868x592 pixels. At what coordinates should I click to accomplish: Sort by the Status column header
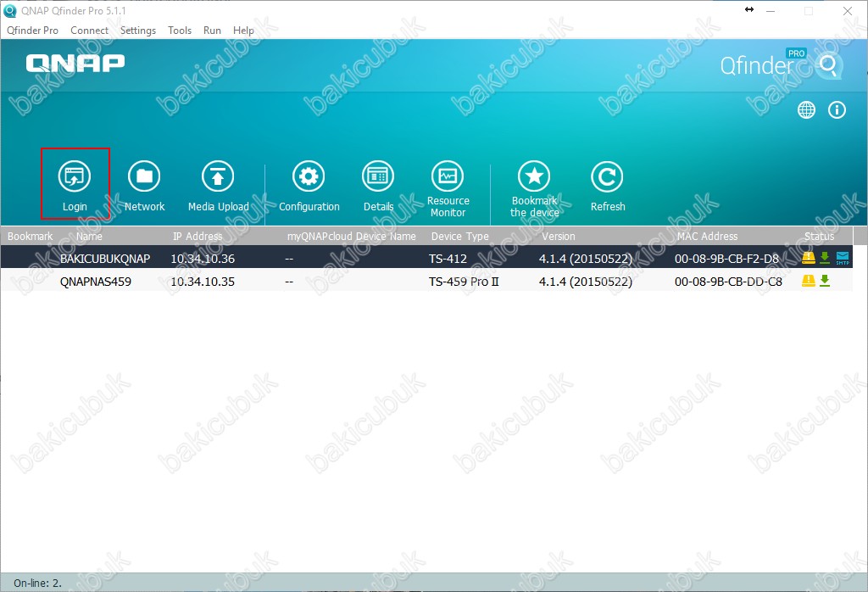coord(820,236)
